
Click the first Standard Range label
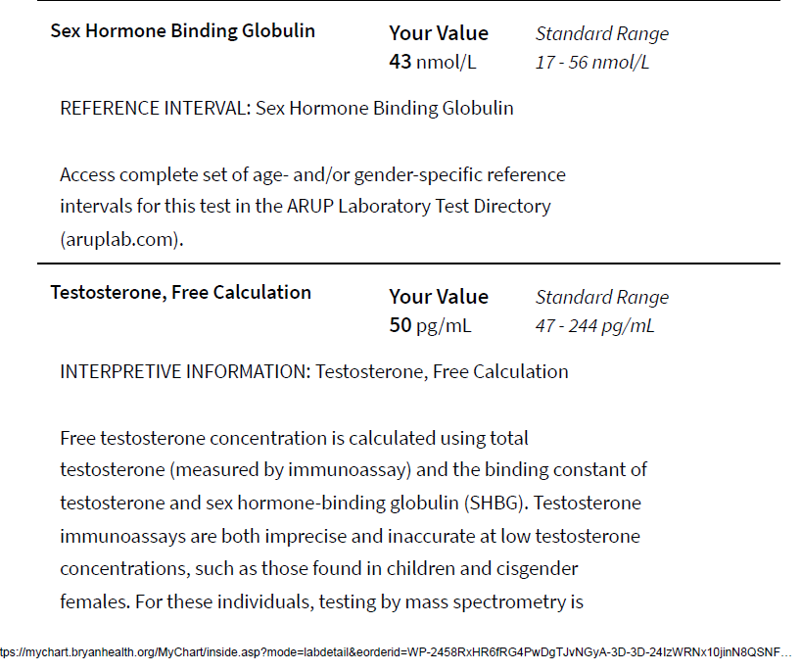[602, 33]
